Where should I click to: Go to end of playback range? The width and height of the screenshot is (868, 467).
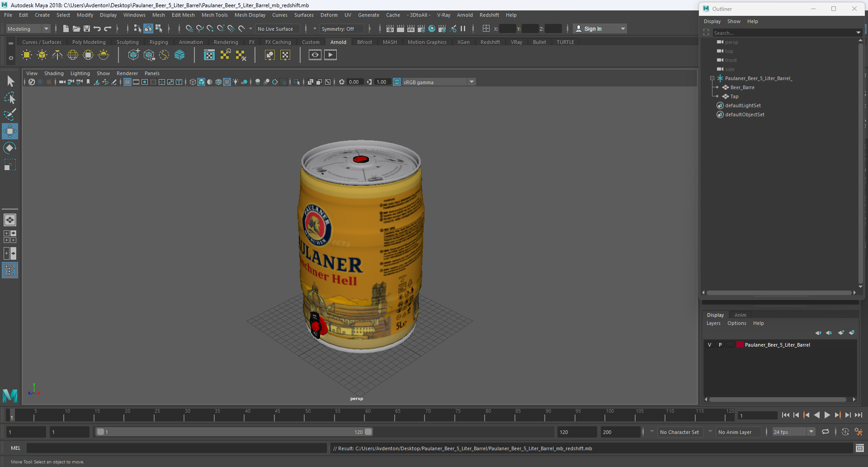point(858,415)
